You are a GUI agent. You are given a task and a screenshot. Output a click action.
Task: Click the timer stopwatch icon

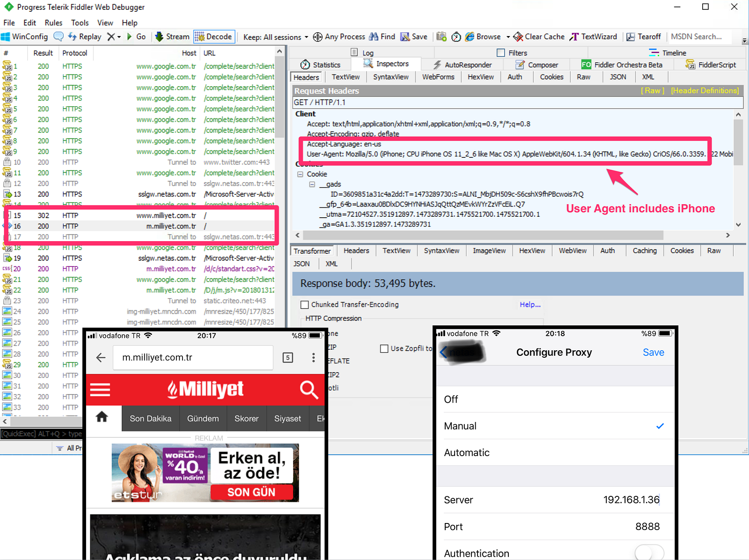[456, 37]
